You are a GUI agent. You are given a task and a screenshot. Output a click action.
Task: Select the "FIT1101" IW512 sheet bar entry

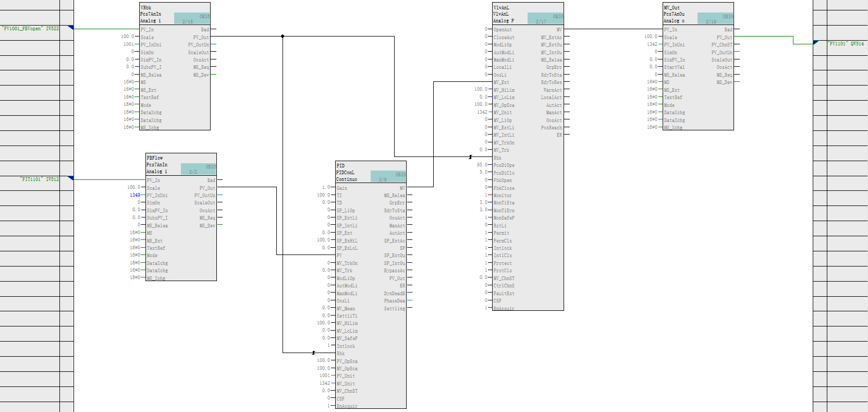point(39,179)
